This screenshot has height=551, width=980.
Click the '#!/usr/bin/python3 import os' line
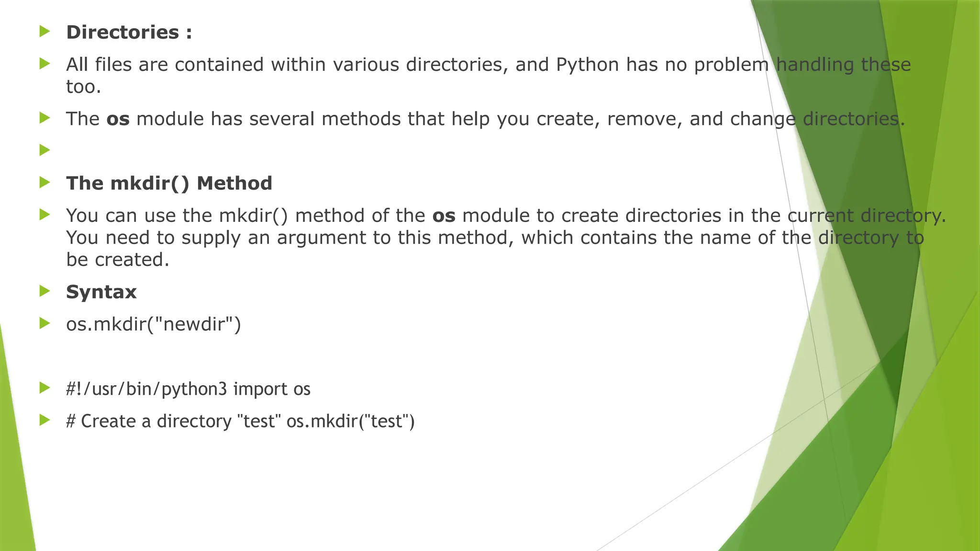tap(188, 389)
